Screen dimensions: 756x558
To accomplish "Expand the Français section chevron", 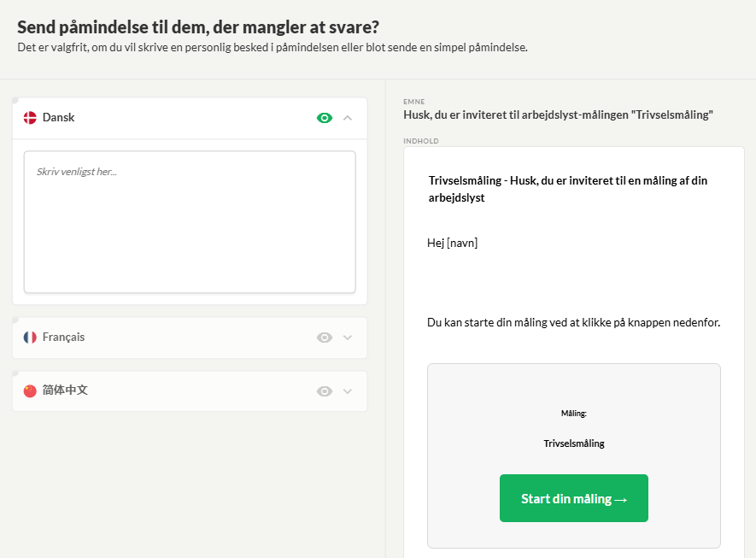I will (x=348, y=338).
